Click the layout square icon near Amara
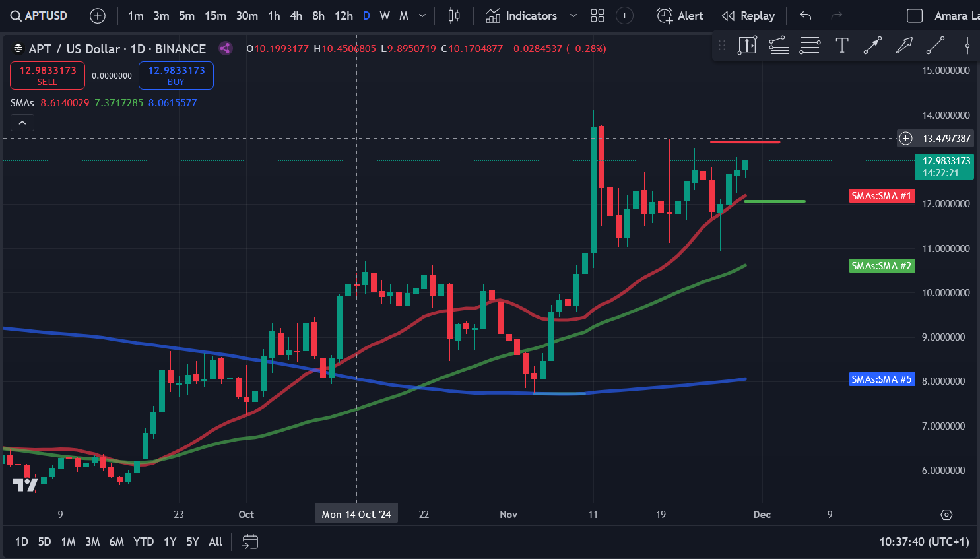 (x=915, y=16)
